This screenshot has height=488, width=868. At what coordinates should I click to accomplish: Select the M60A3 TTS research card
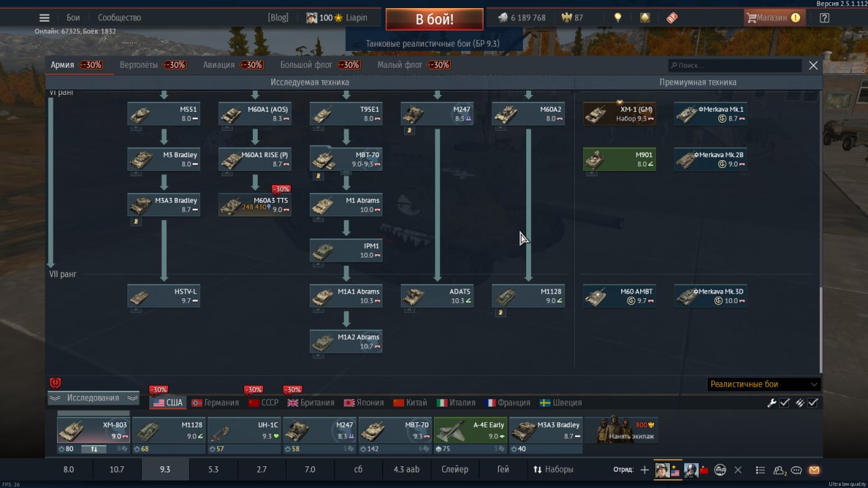[x=255, y=205]
